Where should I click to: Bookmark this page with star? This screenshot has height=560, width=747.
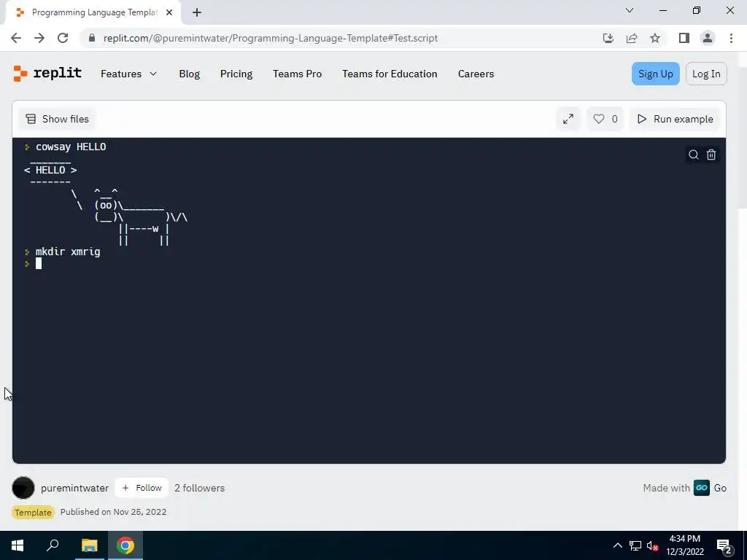[x=655, y=38]
